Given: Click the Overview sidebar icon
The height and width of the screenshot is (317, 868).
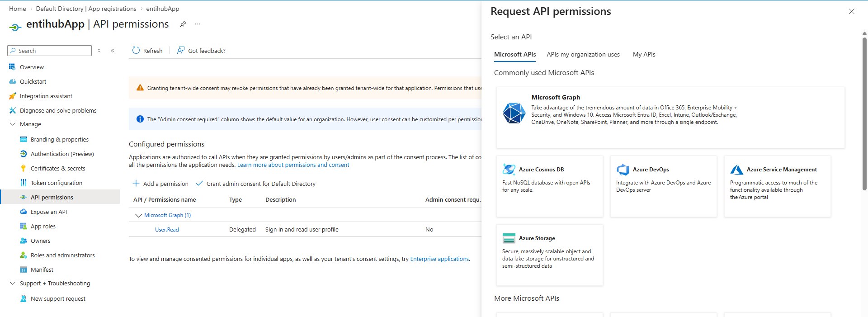Looking at the screenshot, I should coord(12,67).
